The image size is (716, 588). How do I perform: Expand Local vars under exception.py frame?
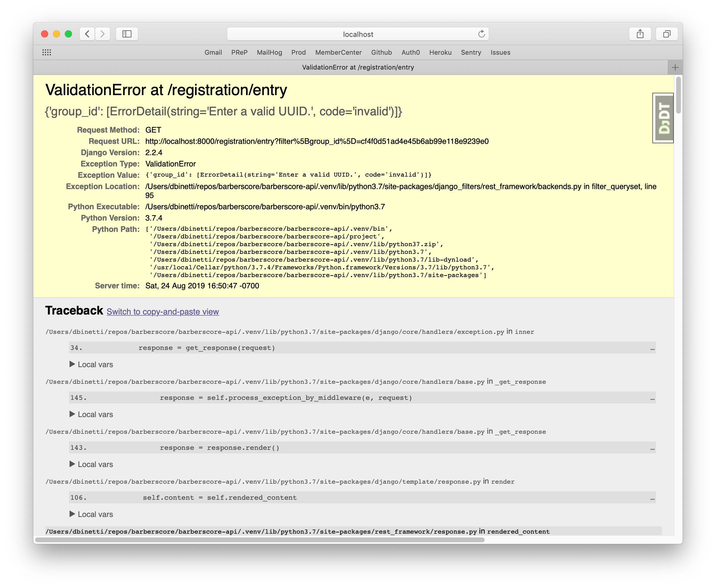point(92,364)
